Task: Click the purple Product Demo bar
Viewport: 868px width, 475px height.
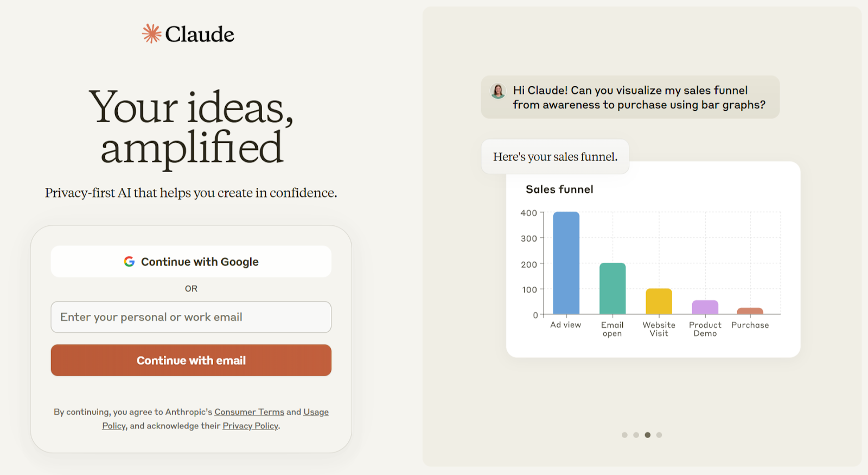Action: [705, 307]
